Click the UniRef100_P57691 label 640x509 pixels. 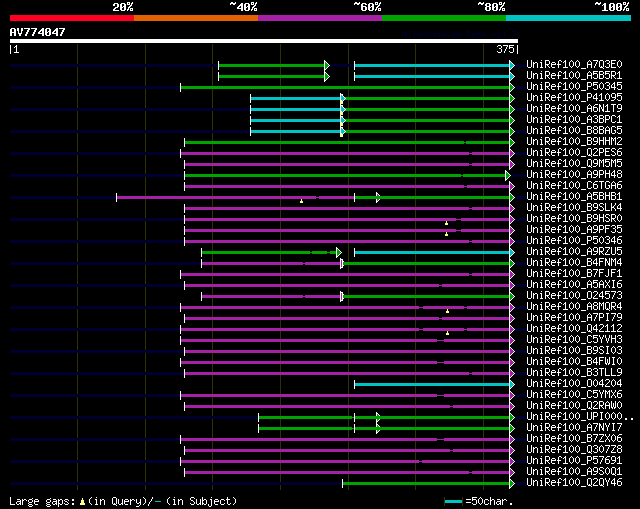pyautogui.click(x=574, y=461)
